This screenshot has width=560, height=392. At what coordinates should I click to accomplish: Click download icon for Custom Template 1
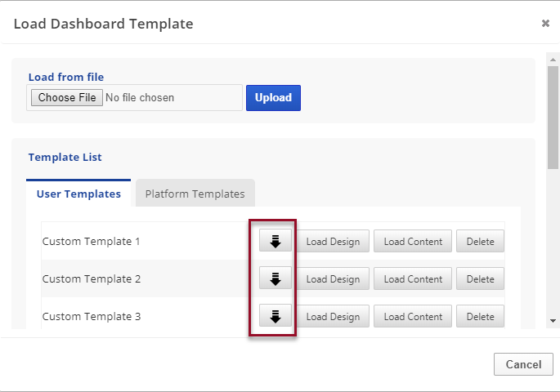[276, 241]
